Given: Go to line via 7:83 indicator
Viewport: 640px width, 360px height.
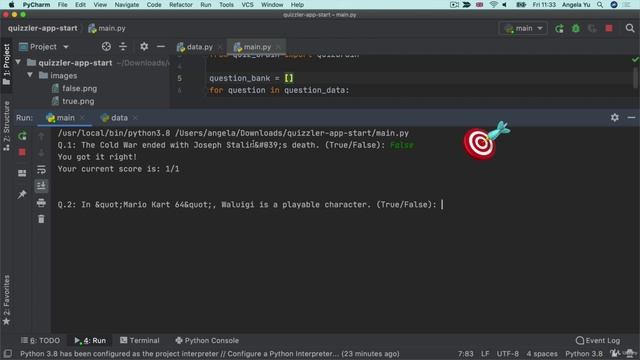Looking at the screenshot, I should (465, 354).
